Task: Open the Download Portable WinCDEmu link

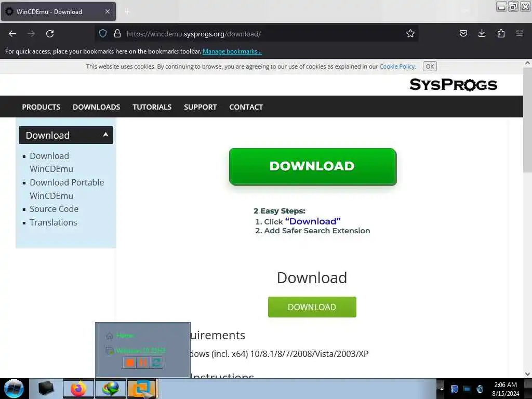Action: point(66,189)
